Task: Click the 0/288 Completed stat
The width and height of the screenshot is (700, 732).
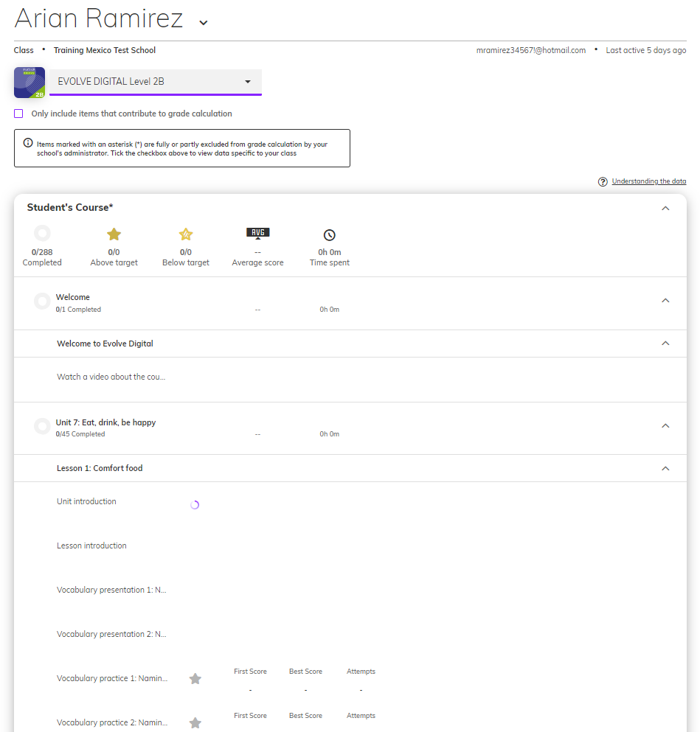Action: (x=42, y=257)
